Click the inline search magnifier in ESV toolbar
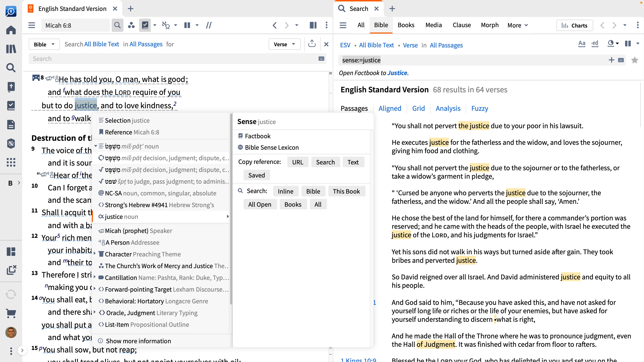Screen dimensions: 644x362 pos(117,25)
